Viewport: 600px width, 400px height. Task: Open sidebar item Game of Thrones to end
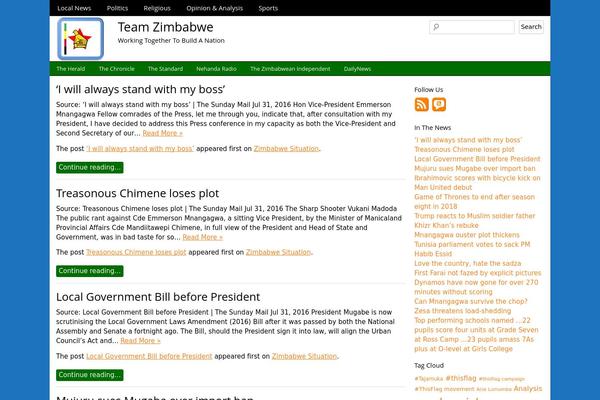(474, 202)
